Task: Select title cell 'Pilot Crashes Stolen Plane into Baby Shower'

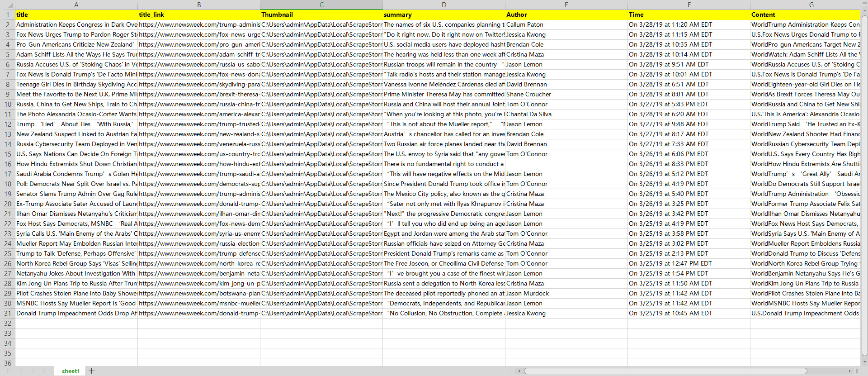Action: coord(76,293)
